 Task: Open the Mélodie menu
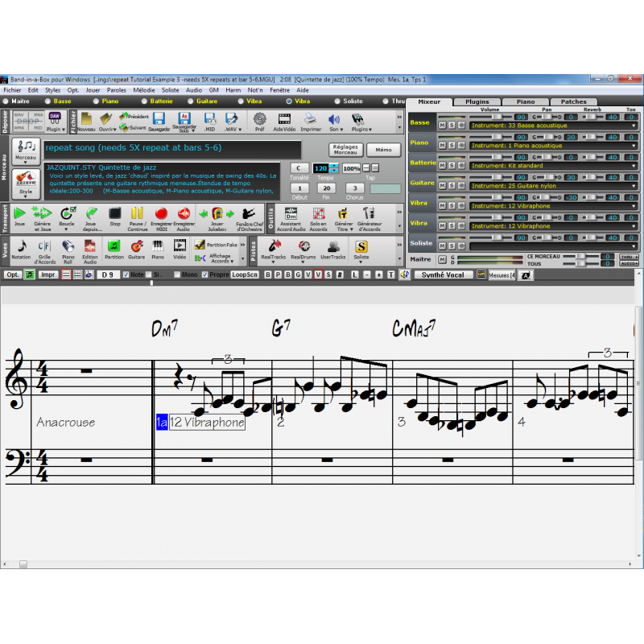[144, 90]
